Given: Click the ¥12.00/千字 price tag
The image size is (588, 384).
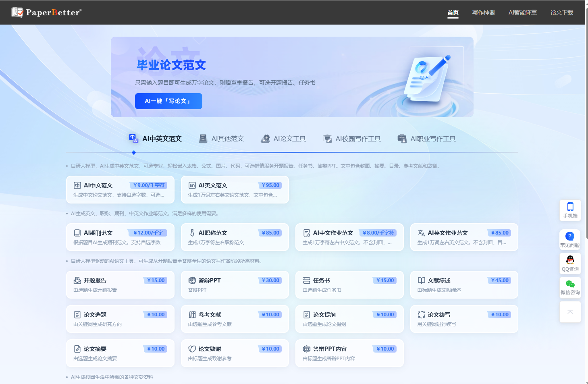Looking at the screenshot, I should [148, 233].
